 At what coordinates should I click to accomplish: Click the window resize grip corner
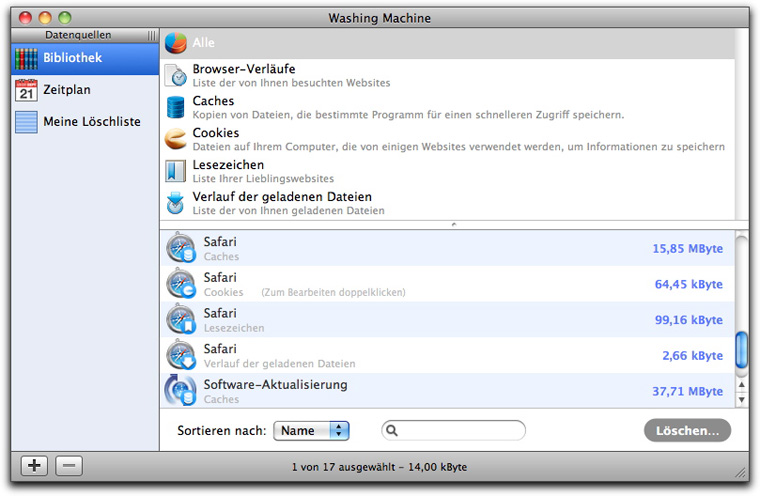coord(741,473)
